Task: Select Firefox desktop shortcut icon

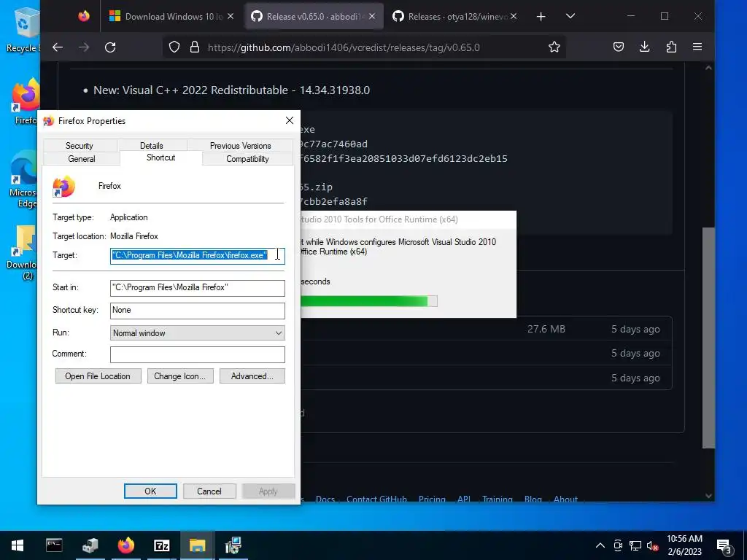Action: tap(26, 101)
